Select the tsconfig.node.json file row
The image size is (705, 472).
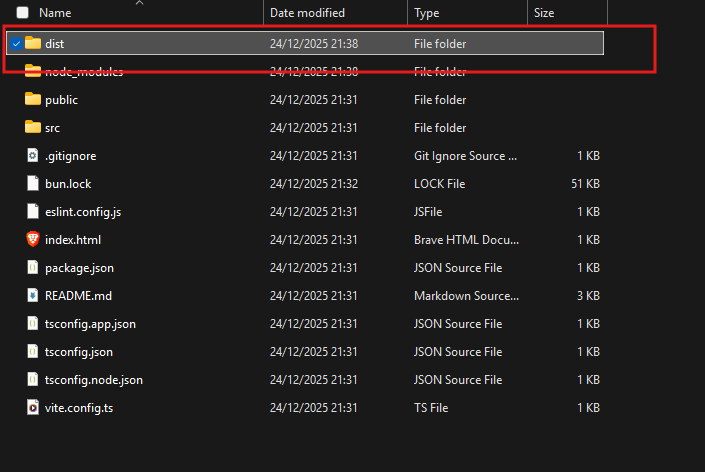tap(305, 380)
